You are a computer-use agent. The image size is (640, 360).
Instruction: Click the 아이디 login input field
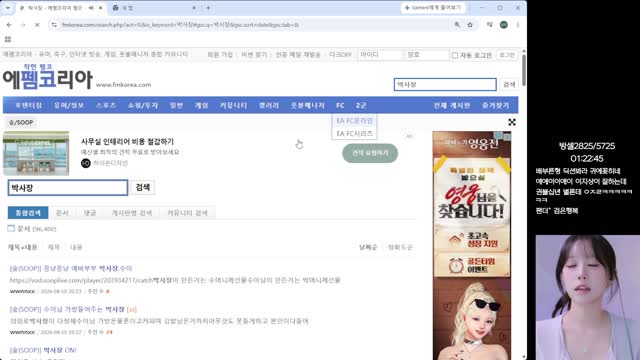click(x=380, y=55)
